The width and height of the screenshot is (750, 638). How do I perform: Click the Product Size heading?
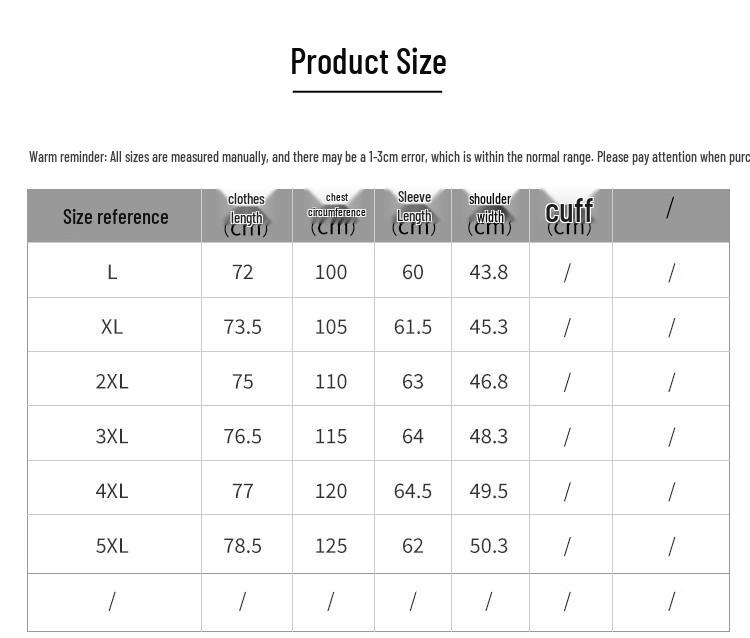coord(368,62)
